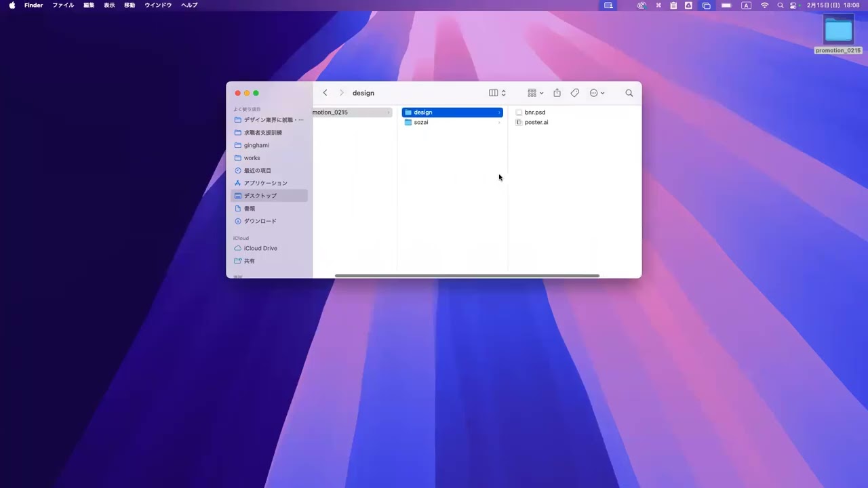The width and height of the screenshot is (868, 488).
Task: Click the Edit Tags icon
Action: 574,93
